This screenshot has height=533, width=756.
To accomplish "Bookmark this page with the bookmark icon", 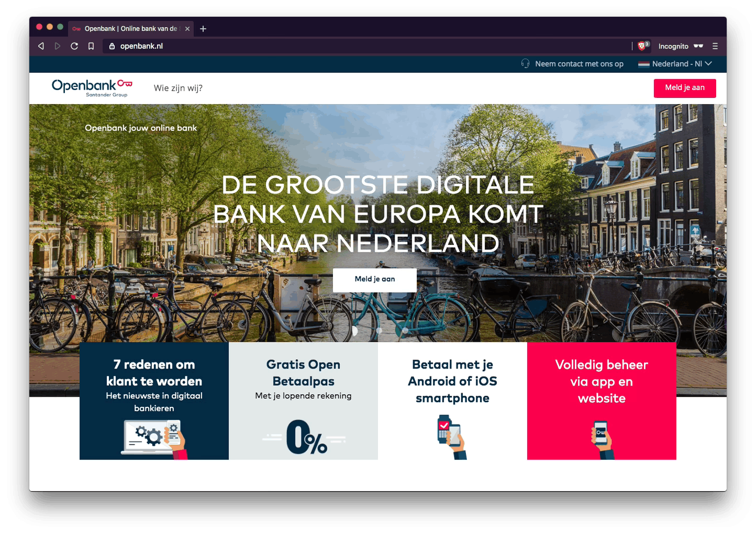I will 91,46.
